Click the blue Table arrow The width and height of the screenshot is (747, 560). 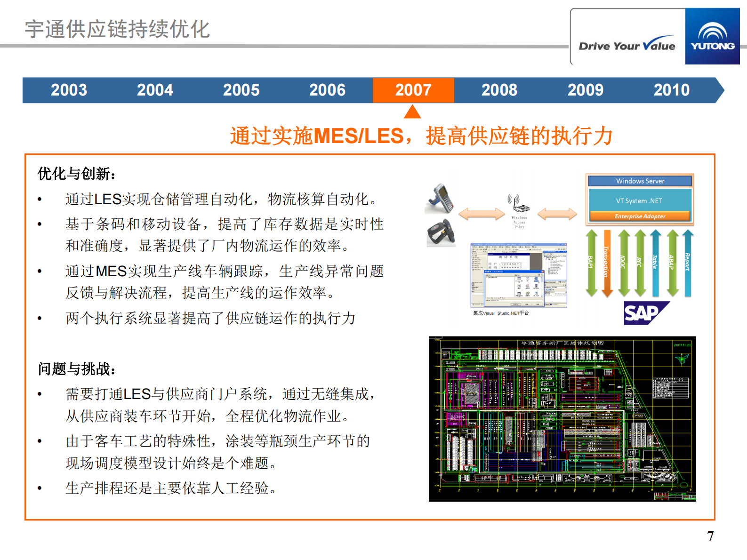pos(656,263)
